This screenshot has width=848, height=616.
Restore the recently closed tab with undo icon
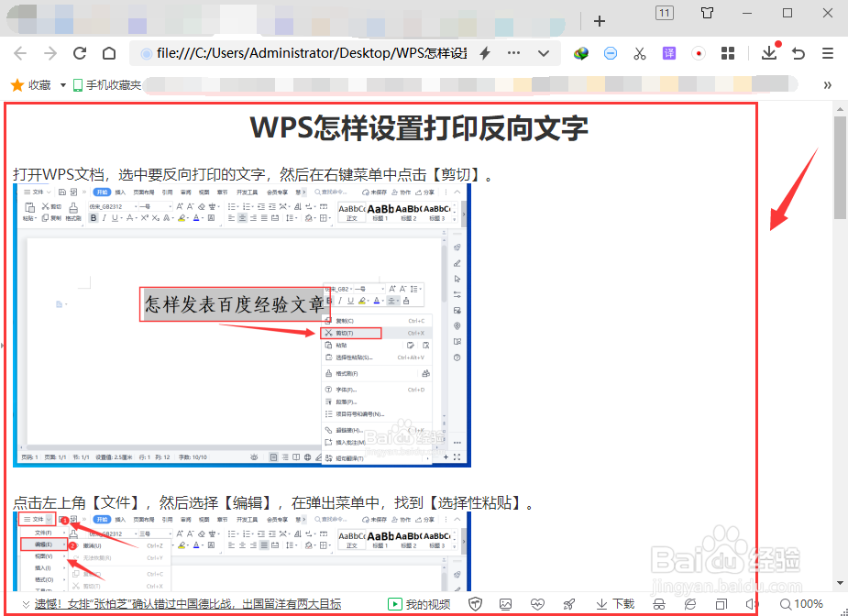pyautogui.click(x=798, y=53)
